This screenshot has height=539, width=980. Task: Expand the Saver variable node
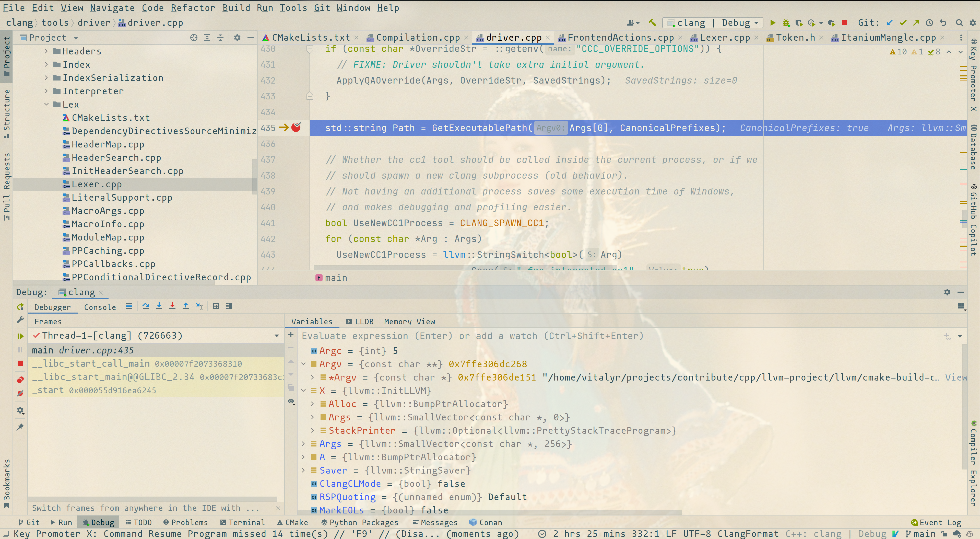tap(303, 471)
